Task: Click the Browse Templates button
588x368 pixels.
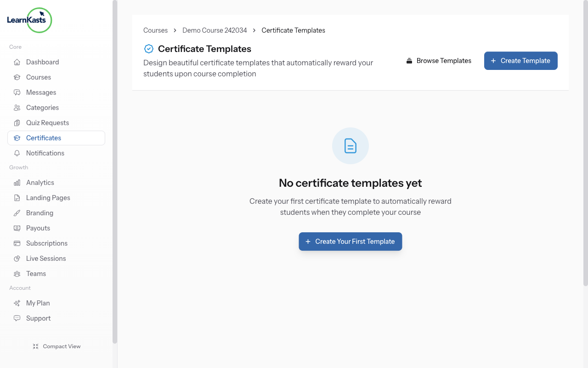Action: [x=438, y=60]
